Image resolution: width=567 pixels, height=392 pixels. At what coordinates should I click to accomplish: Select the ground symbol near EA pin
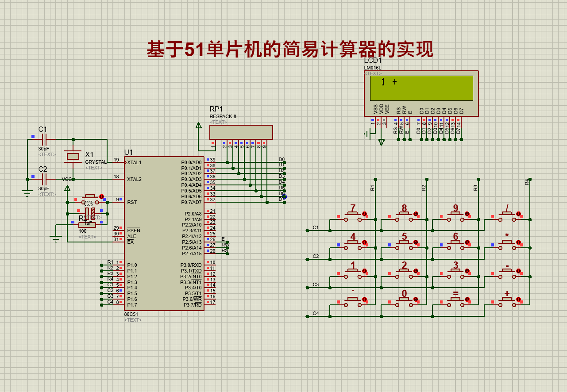tap(56, 238)
